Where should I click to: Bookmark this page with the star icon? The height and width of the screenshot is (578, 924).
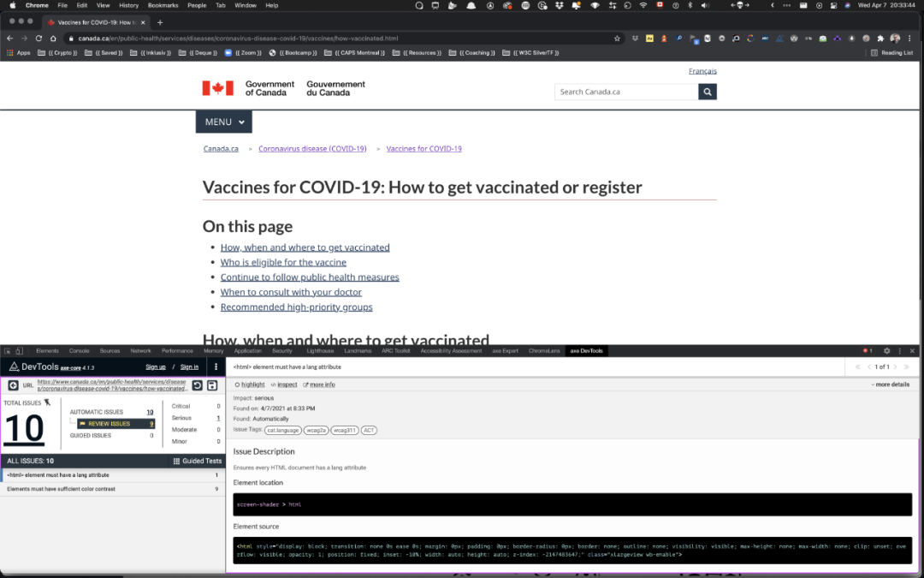coord(617,39)
